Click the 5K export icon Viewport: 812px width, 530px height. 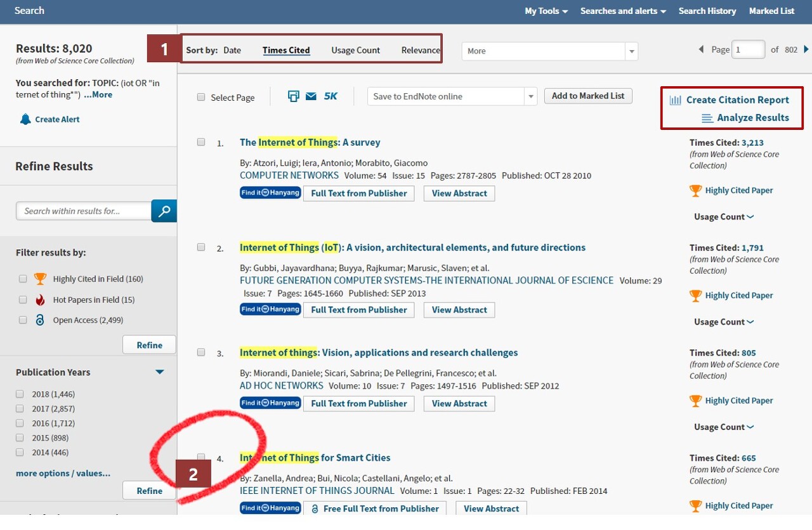click(x=331, y=96)
